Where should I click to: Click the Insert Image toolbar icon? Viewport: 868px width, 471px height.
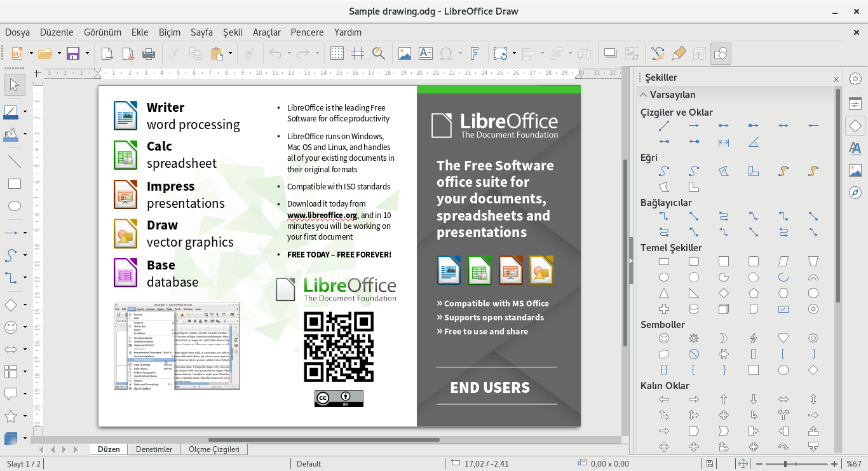pyautogui.click(x=404, y=53)
